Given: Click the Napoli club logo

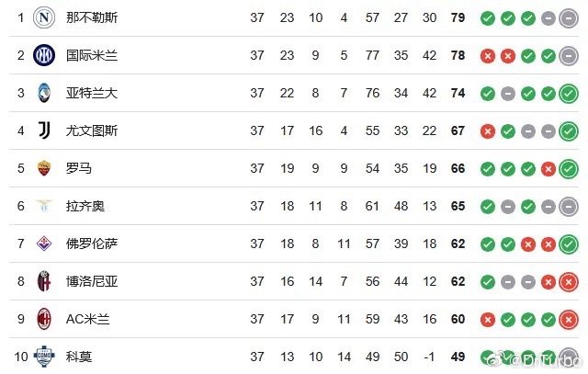Looking at the screenshot, I should point(44,17).
